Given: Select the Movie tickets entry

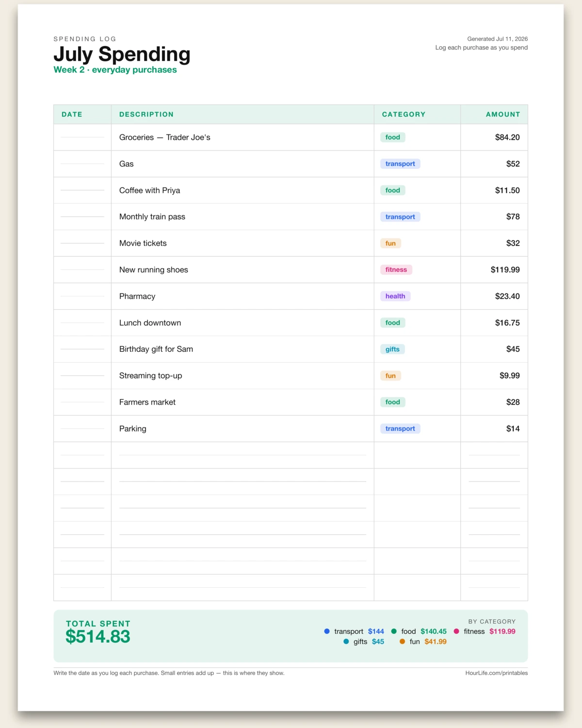Looking at the screenshot, I should tap(143, 243).
